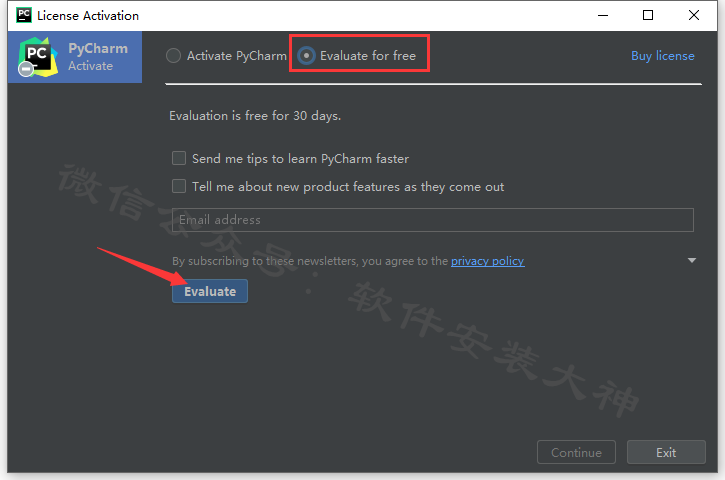Viewport: 725px width, 480px height.
Task: Maximize the License Activation window
Action: pos(648,15)
